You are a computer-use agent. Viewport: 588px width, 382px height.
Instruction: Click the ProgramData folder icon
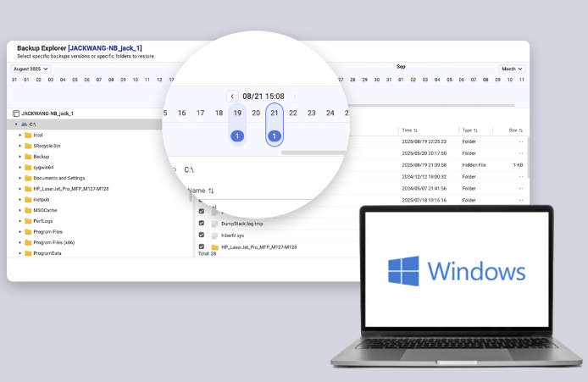[28, 253]
